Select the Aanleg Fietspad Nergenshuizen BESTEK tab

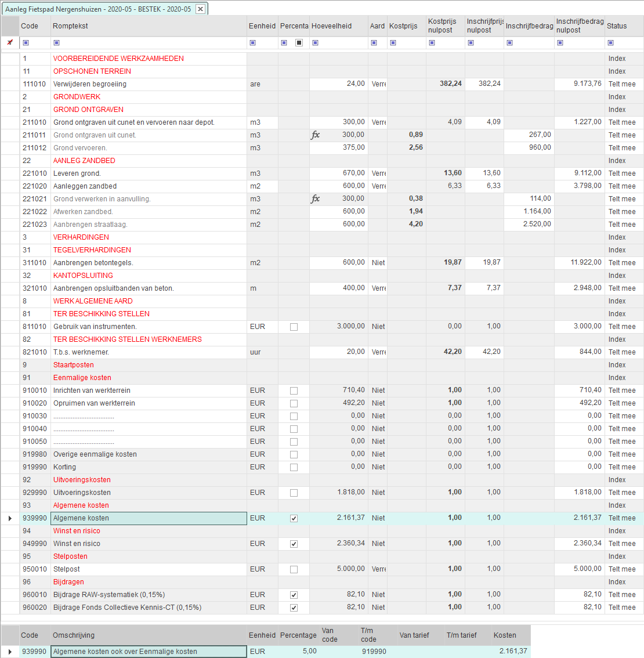point(97,9)
